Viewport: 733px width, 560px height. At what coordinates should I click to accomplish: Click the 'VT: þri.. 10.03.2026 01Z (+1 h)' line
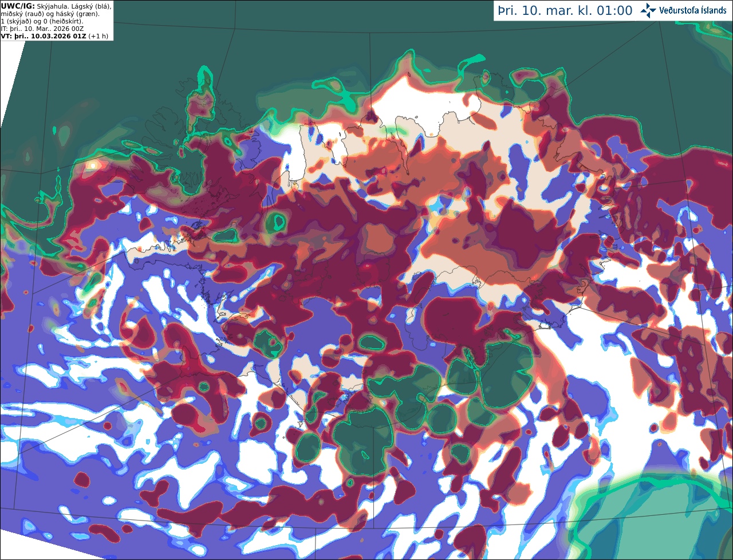[55, 36]
